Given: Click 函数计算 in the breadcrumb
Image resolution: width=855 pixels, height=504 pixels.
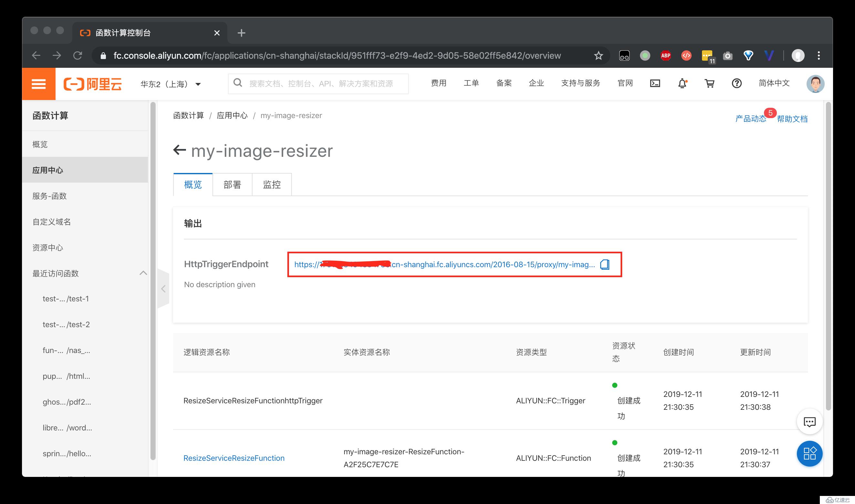Looking at the screenshot, I should point(189,116).
